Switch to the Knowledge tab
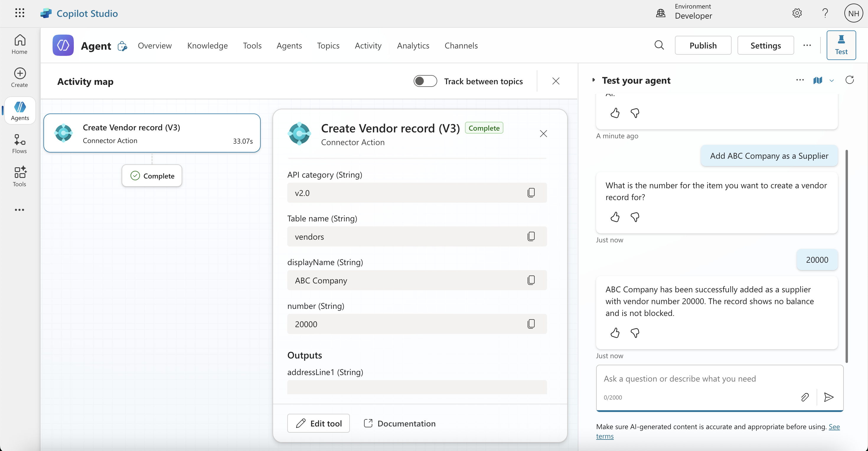The height and width of the screenshot is (451, 868). tap(207, 45)
